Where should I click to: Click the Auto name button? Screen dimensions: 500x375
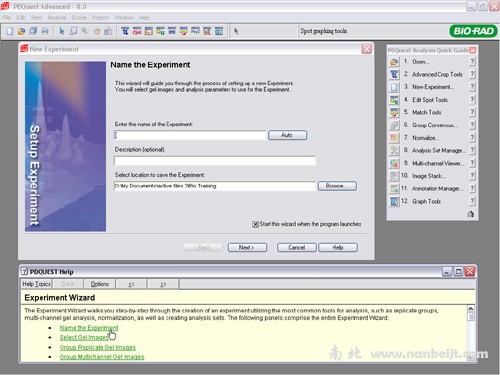click(287, 135)
